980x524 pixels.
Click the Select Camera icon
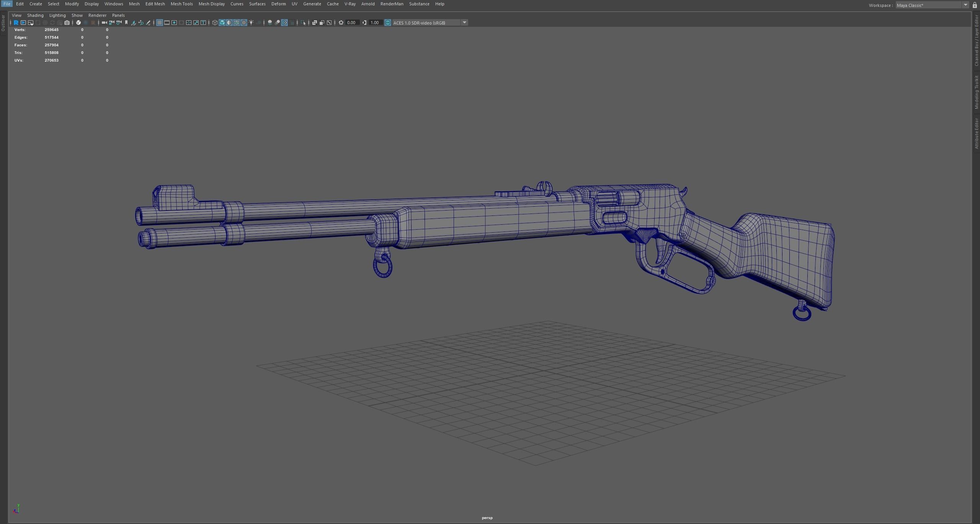104,23
